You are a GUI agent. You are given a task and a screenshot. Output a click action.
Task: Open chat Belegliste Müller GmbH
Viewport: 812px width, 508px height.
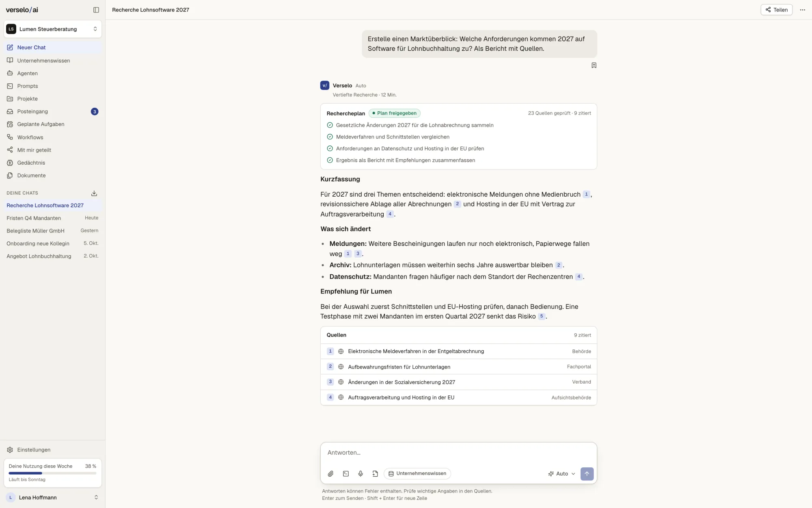click(x=53, y=231)
